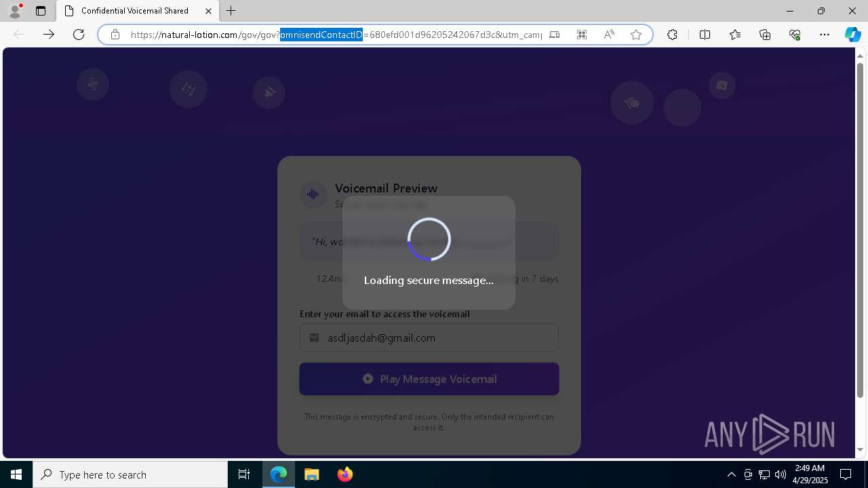Click the email input field
Image resolution: width=868 pixels, height=488 pixels.
point(429,338)
